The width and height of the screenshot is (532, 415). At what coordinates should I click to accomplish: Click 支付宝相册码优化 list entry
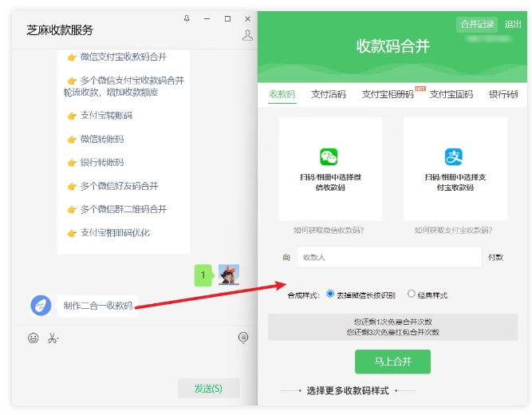click(x=115, y=232)
